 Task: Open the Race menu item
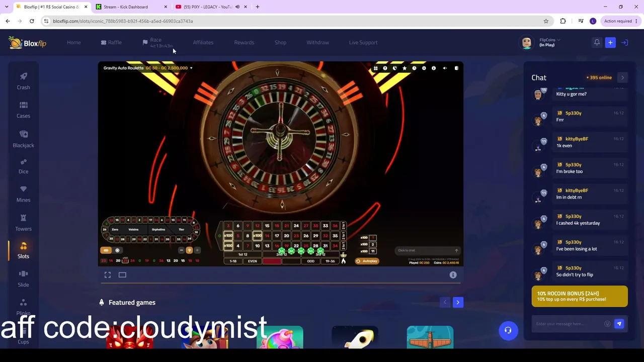coord(157,43)
